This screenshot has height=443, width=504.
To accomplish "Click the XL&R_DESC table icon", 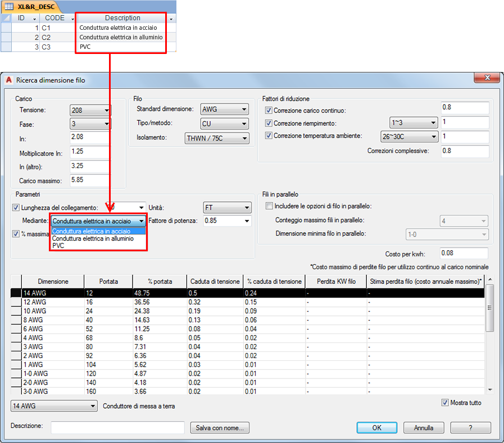I will [x=8, y=6].
